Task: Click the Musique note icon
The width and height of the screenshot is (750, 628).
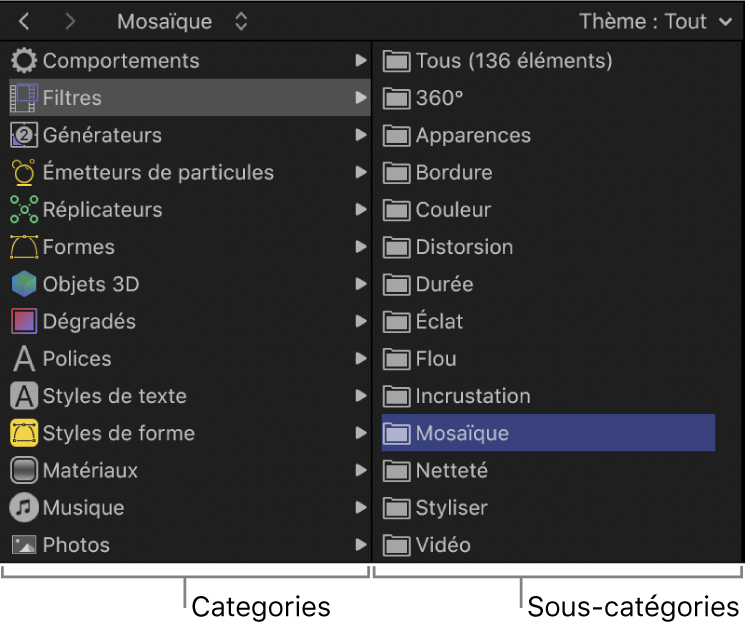Action: point(24,507)
